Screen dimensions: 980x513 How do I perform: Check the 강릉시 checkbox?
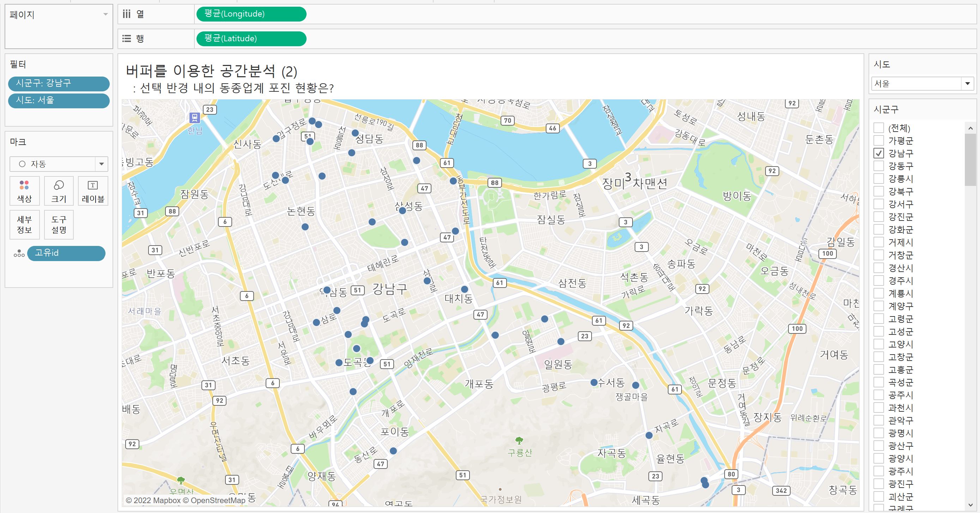point(878,179)
